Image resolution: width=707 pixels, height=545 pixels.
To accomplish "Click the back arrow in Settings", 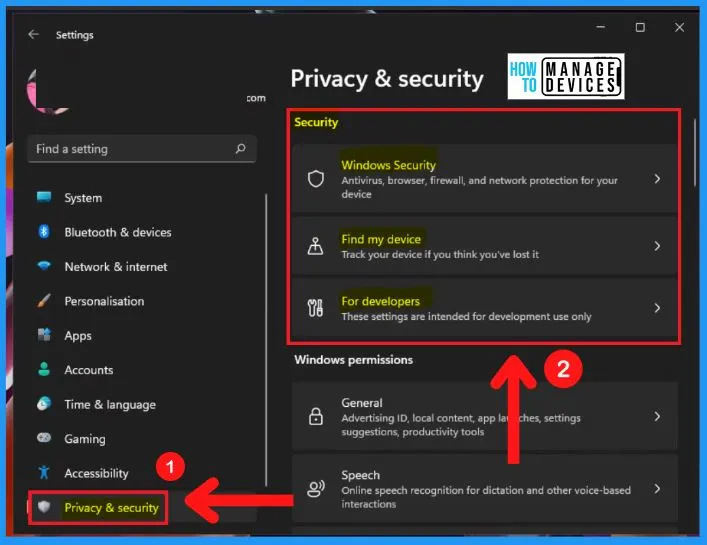I will 33,34.
